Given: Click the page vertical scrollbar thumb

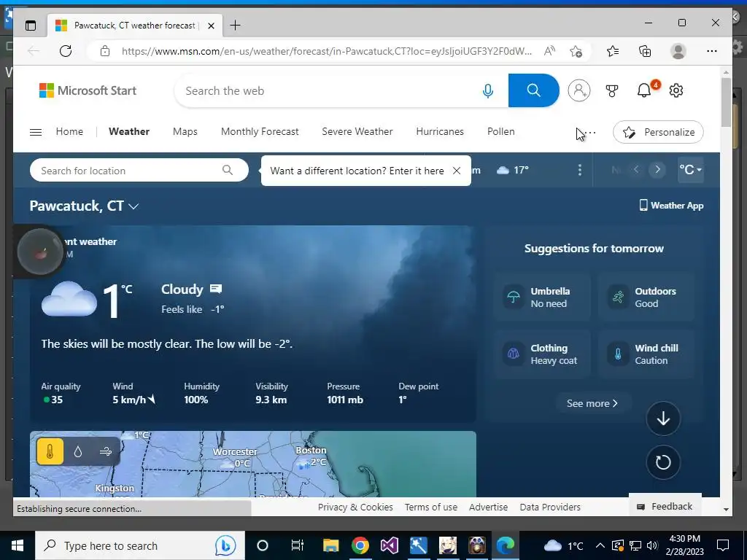Looking at the screenshot, I should pos(726,102).
